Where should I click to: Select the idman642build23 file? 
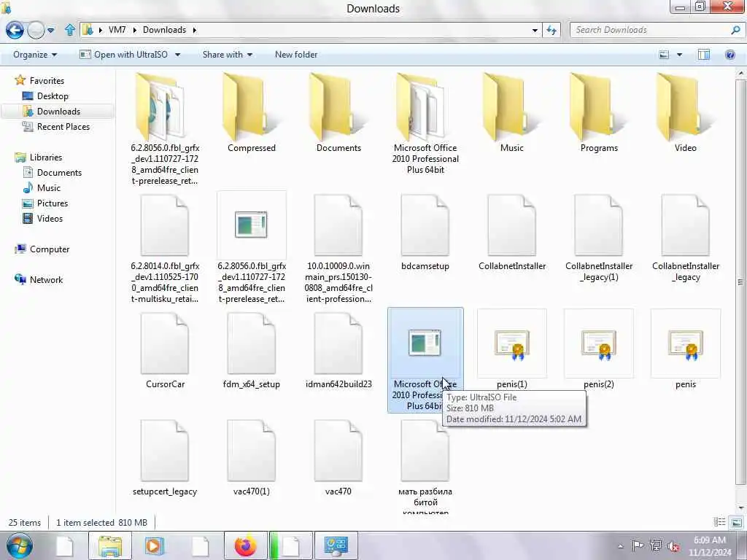(x=338, y=351)
